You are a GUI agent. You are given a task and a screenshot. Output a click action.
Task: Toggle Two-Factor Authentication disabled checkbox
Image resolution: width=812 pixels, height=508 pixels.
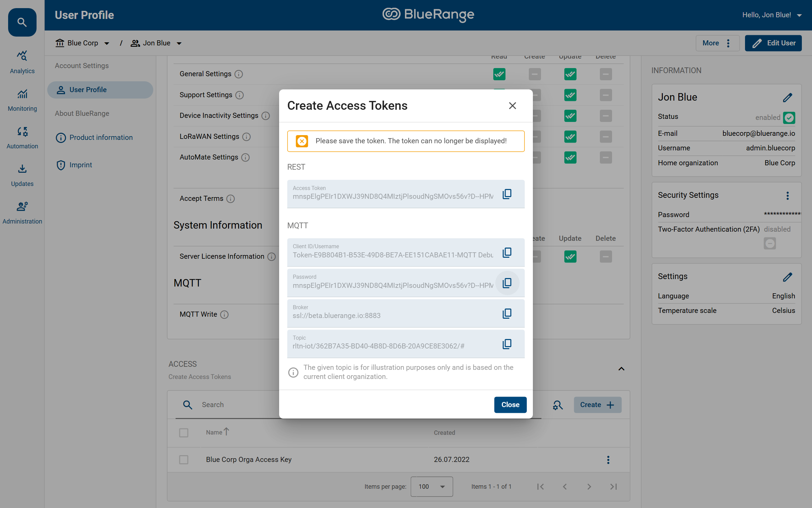pos(770,244)
